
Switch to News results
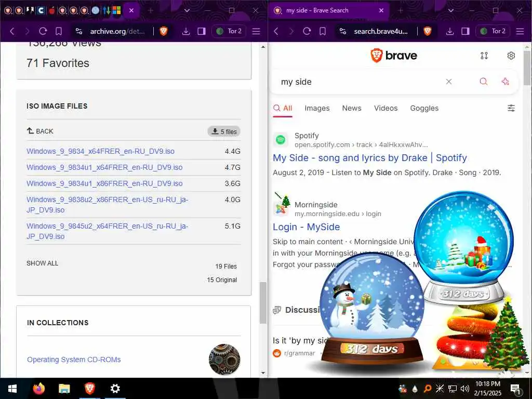(352, 108)
